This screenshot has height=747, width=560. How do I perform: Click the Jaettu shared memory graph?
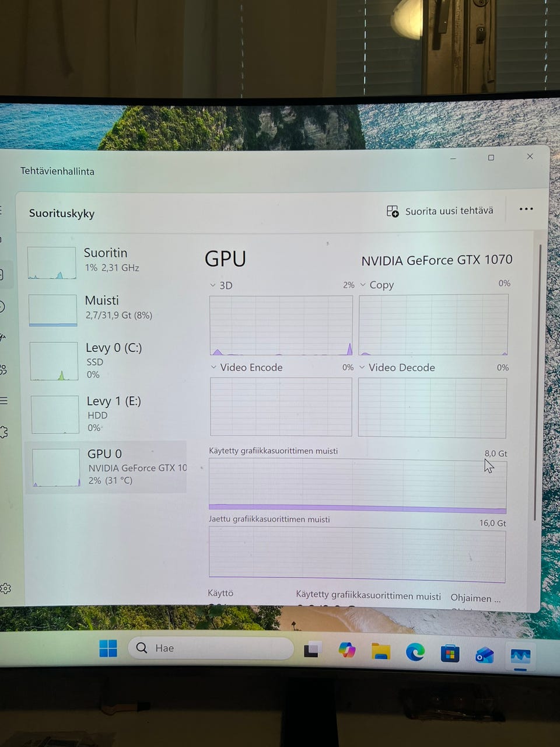[357, 555]
